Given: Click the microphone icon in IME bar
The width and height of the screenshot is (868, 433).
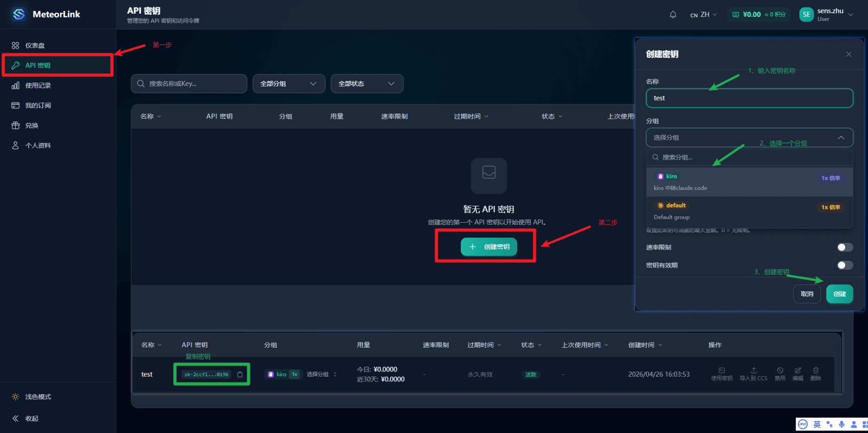Looking at the screenshot, I should (842, 425).
